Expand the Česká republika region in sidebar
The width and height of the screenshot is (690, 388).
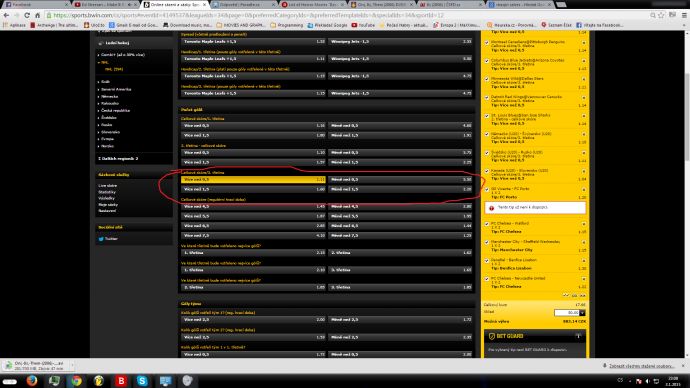point(114,110)
